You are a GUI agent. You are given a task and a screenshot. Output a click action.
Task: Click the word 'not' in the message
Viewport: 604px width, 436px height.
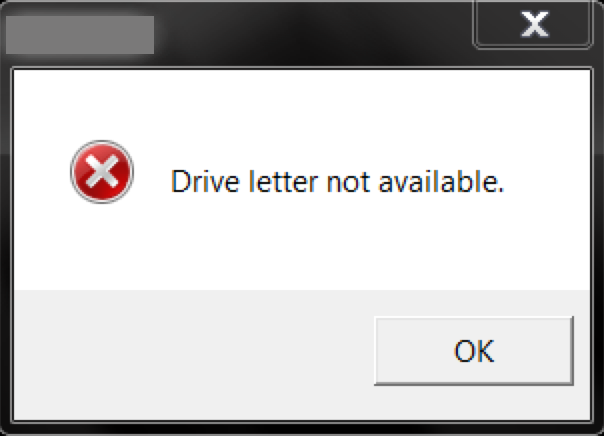point(348,182)
